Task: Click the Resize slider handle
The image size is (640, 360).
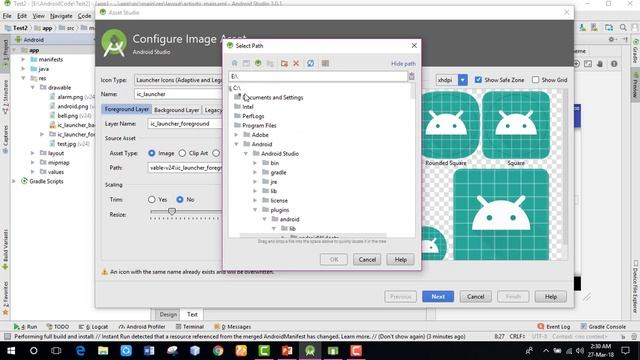Action: pyautogui.click(x=172, y=211)
